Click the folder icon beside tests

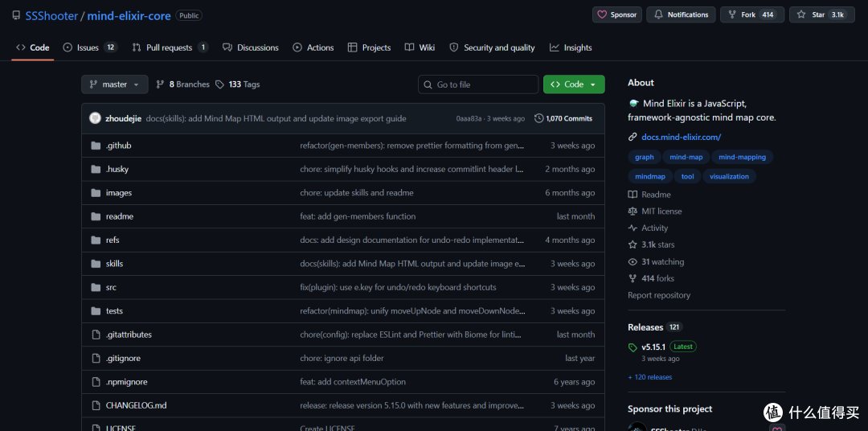96,310
